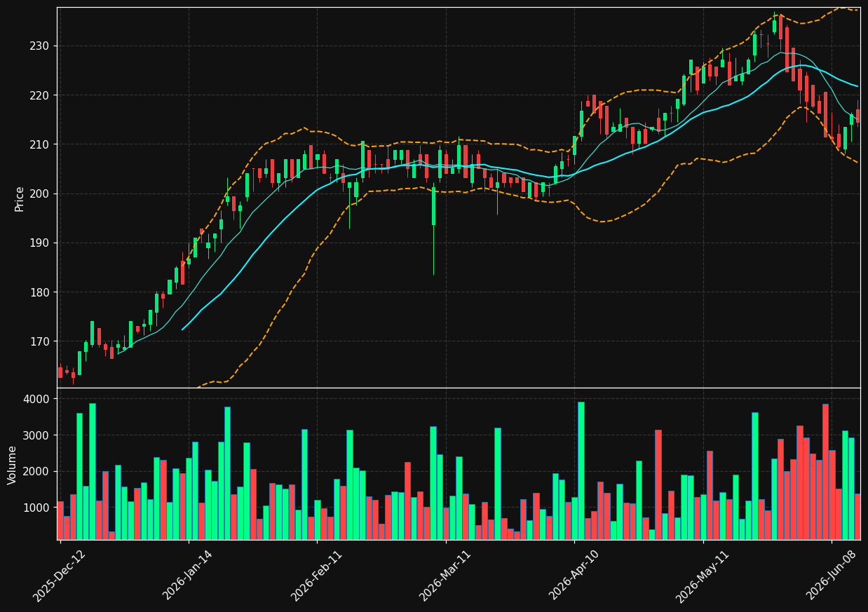Click the 210 price axis label
Screen dimensions: 868x612
[x=40, y=144]
